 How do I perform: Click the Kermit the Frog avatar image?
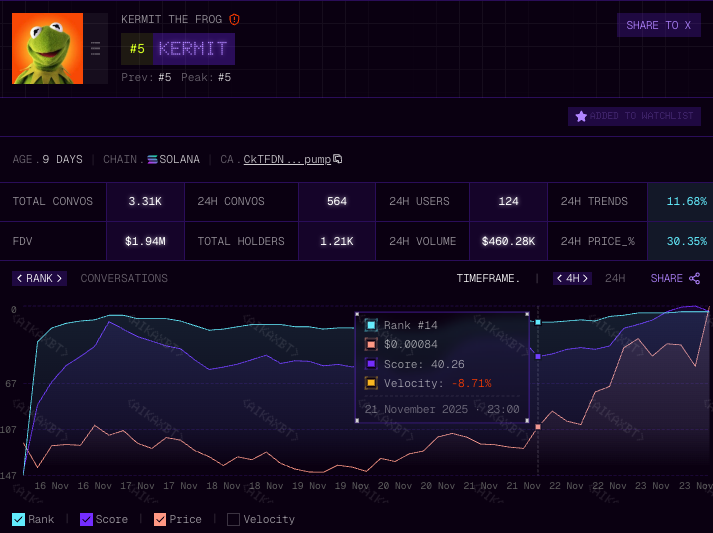(47, 48)
